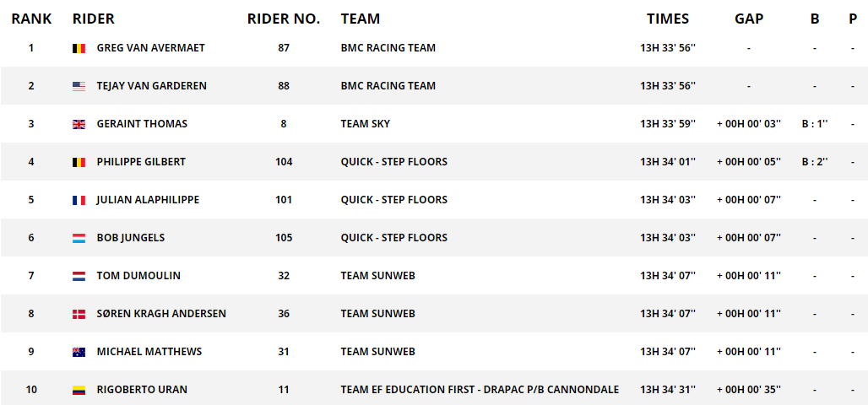The height and width of the screenshot is (405, 868).
Task: Sort by the RANK column header
Action: [31, 19]
